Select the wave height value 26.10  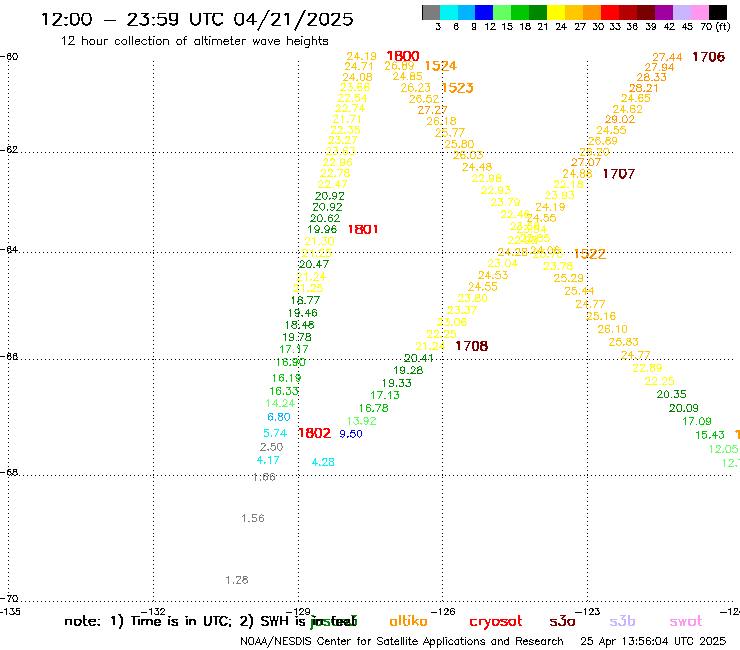click(613, 329)
